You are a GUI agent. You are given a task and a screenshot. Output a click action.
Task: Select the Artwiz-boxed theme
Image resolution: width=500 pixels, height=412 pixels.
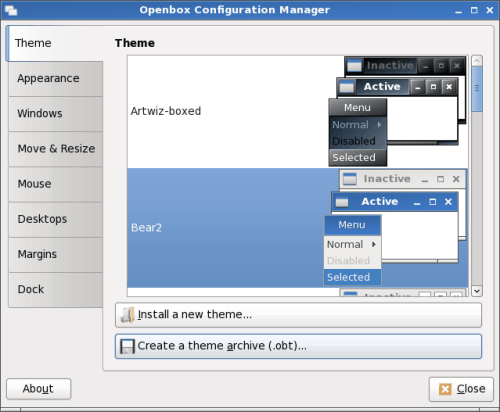tap(297, 112)
